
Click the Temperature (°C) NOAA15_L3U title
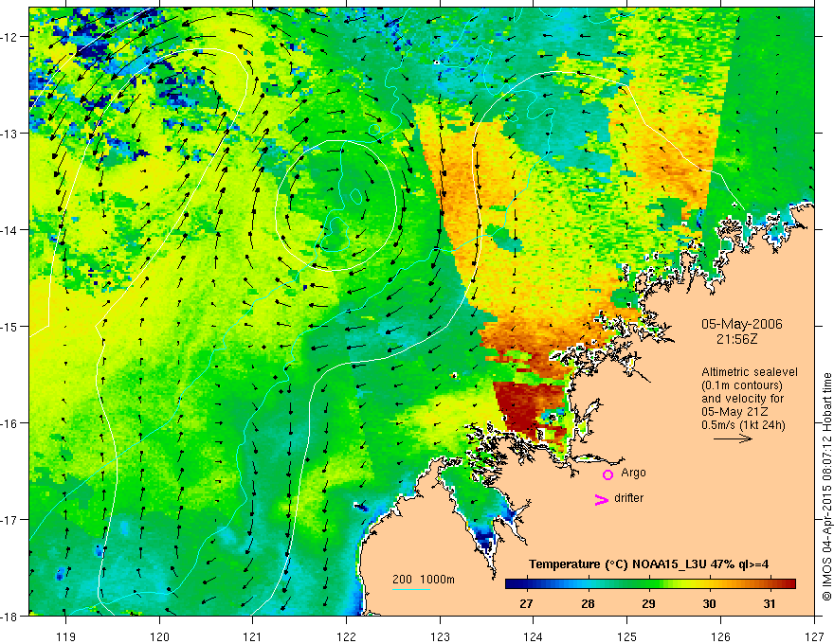click(x=649, y=564)
